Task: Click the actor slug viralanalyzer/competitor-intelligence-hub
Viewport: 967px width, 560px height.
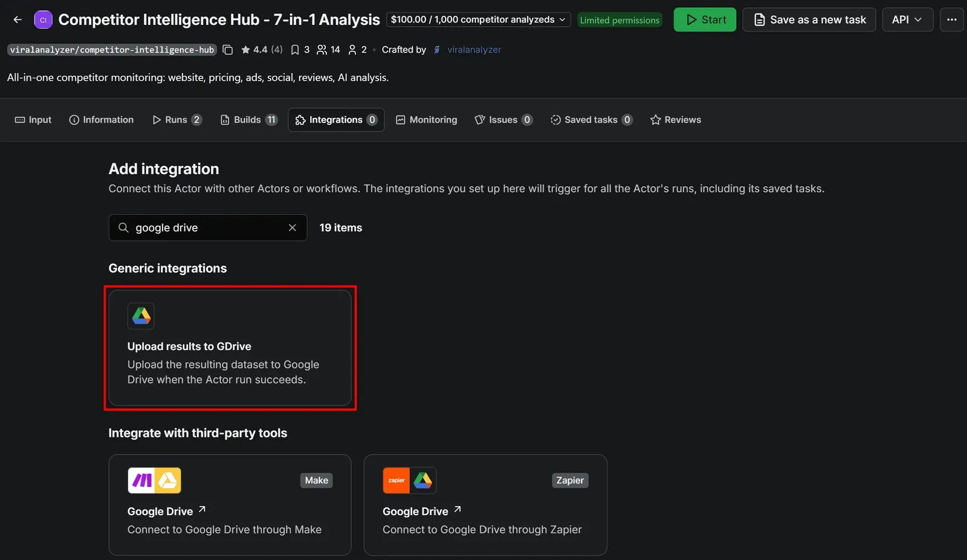Action: (x=112, y=50)
